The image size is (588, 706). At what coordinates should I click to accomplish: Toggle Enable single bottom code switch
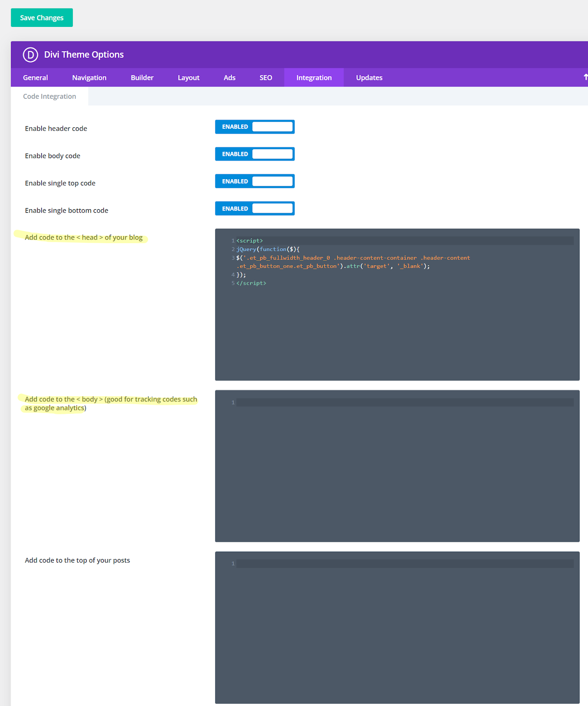click(255, 209)
